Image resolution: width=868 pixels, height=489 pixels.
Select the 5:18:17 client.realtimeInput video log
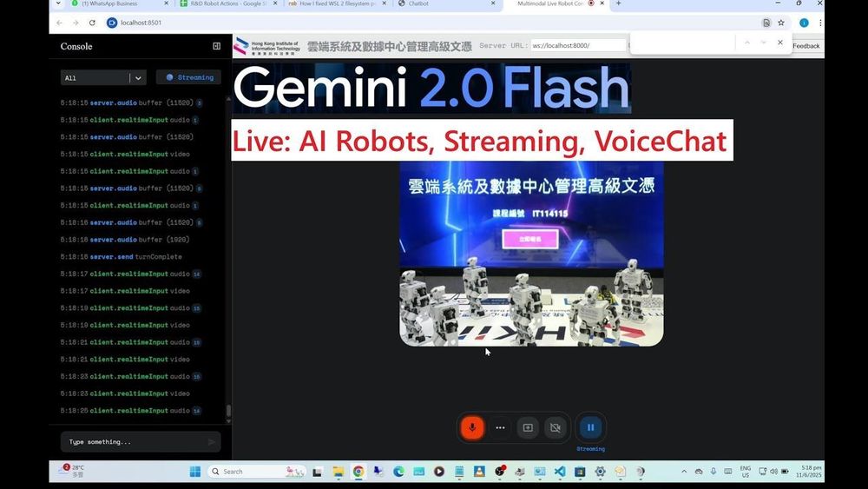point(125,291)
